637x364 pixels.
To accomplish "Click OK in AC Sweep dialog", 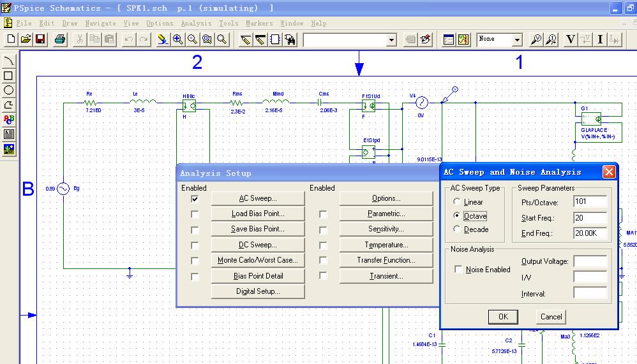I will pos(503,317).
